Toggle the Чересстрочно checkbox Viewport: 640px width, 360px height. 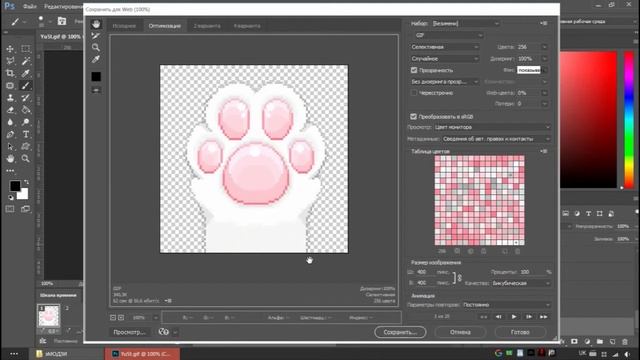(414, 93)
